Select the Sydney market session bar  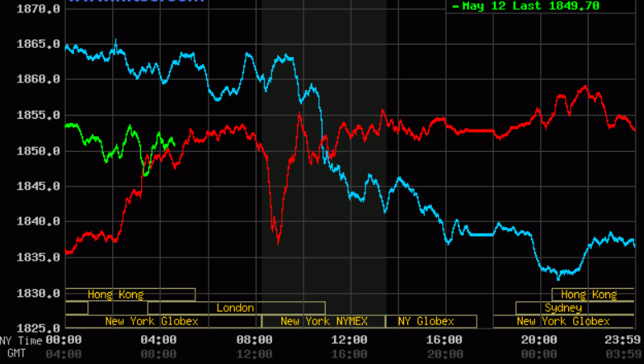562,308
